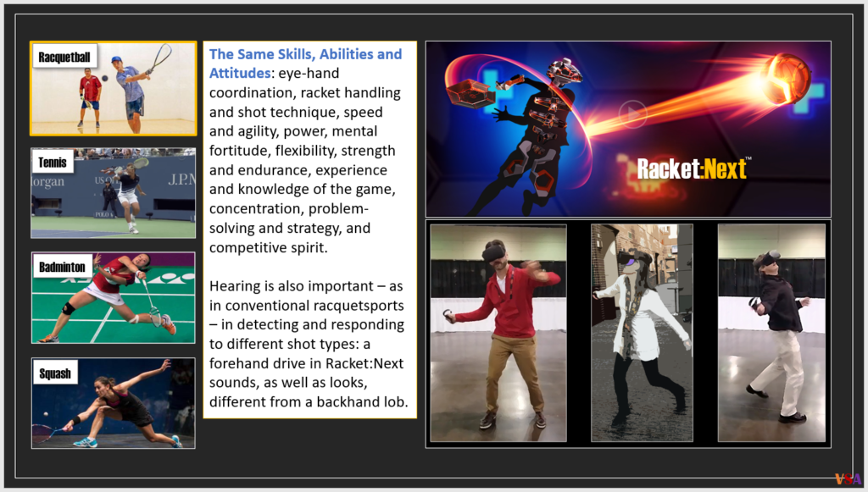
Task: Click the Squash text label
Action: [55, 373]
